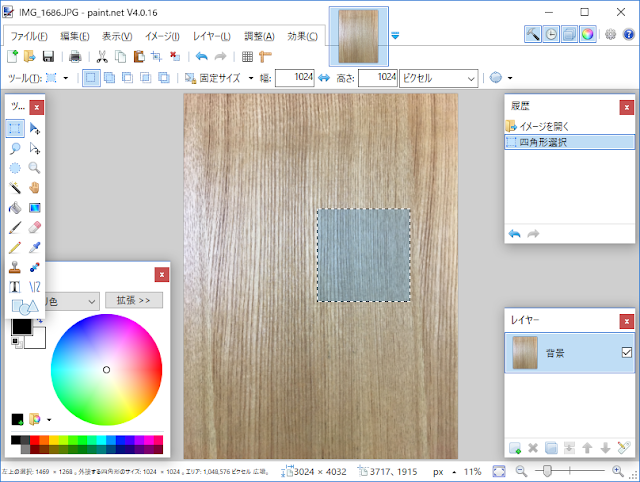The image size is (640, 482).
Task: Click the zoom level slider
Action: tap(569, 471)
